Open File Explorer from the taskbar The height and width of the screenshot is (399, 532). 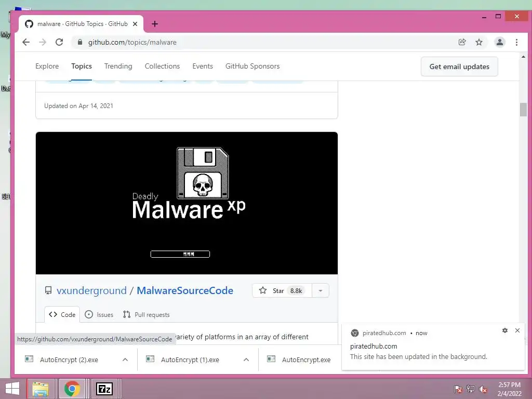[x=41, y=389]
